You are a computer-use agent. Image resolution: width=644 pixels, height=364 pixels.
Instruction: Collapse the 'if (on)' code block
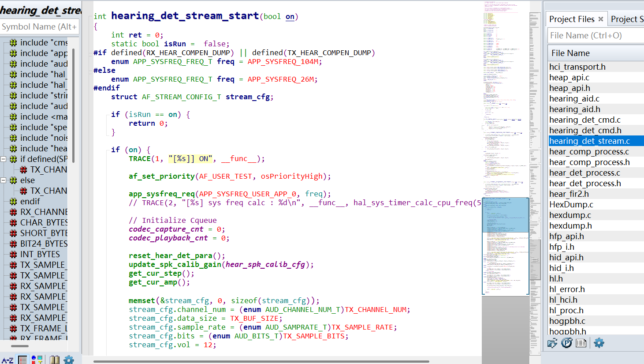coord(107,150)
